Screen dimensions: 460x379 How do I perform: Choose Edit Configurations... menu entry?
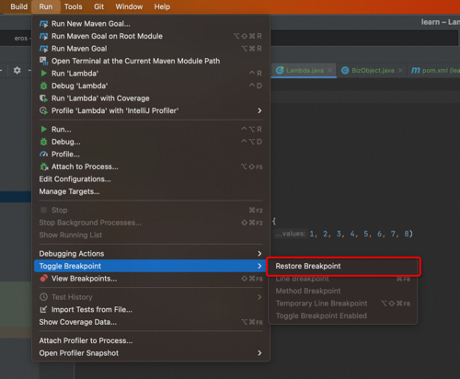point(75,179)
